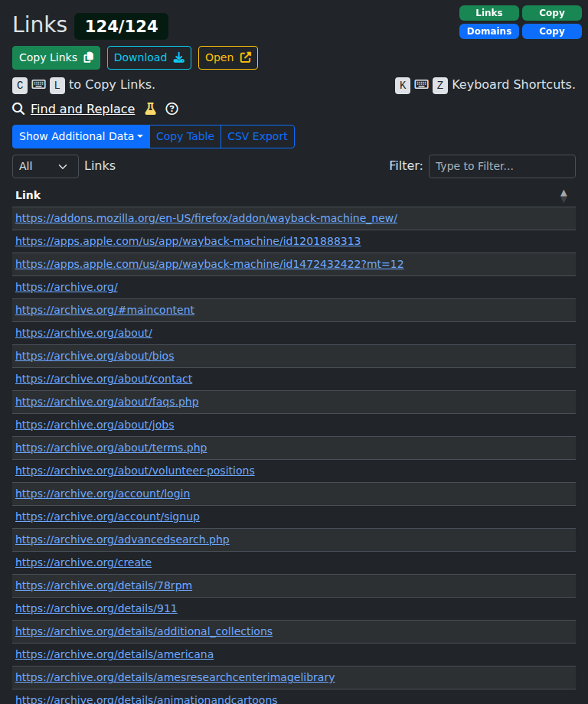Click the CSV Export button

point(257,136)
